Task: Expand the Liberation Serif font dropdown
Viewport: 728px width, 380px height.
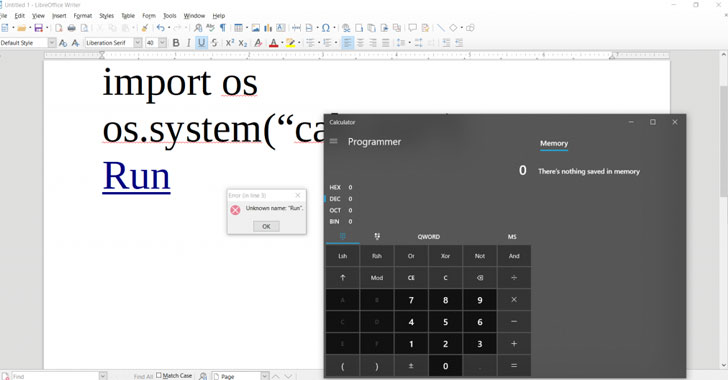Action: point(138,43)
